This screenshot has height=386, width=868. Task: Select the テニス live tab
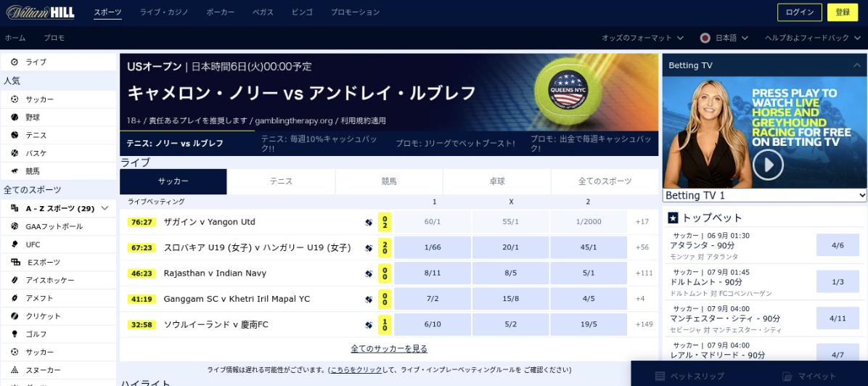tap(281, 181)
